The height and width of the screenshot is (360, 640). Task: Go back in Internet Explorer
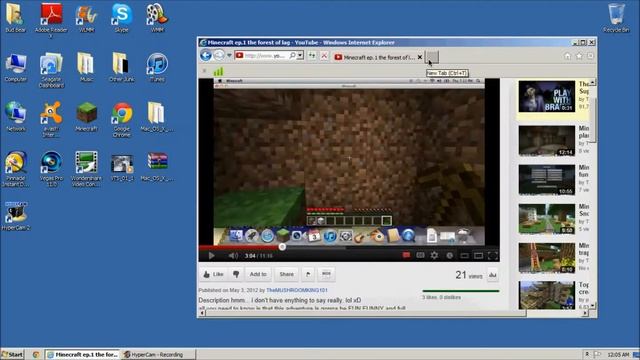click(206, 56)
